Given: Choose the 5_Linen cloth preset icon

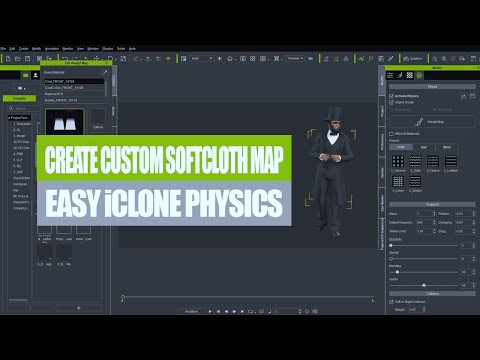Looking at the screenshot, I should [398, 182].
